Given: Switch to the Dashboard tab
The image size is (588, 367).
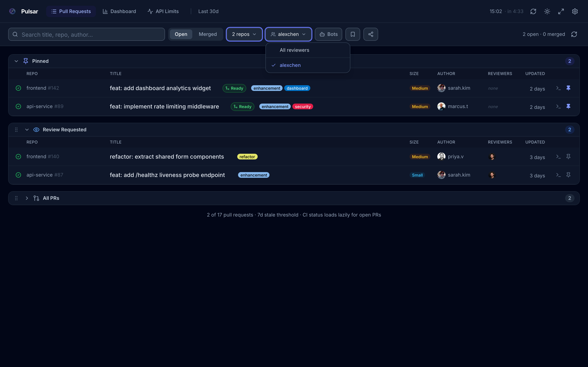Looking at the screenshot, I should [x=119, y=11].
